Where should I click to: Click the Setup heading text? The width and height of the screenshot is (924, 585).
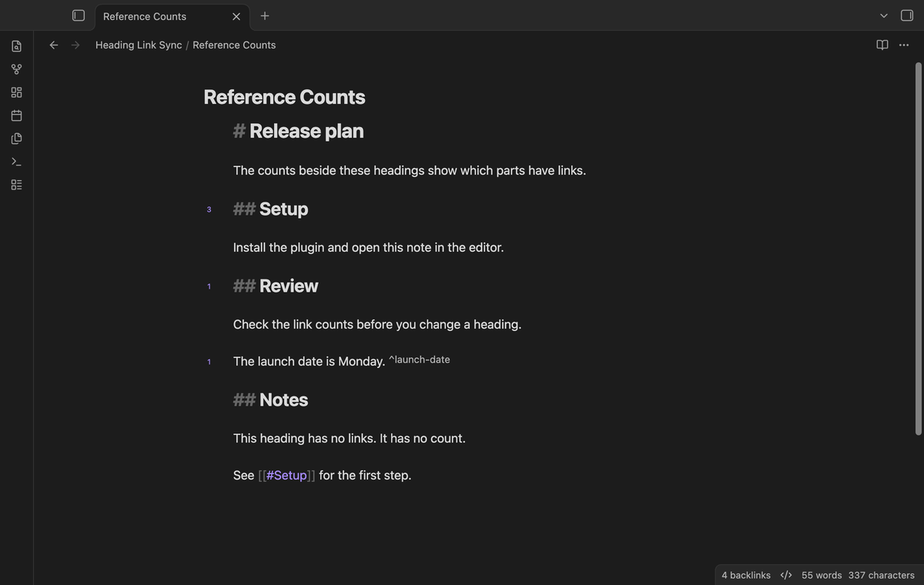[x=283, y=209]
